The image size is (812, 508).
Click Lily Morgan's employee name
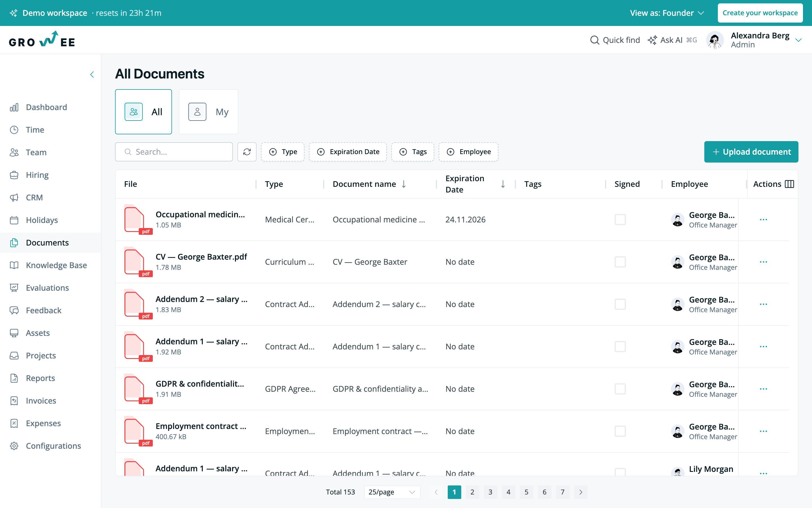coord(711,469)
